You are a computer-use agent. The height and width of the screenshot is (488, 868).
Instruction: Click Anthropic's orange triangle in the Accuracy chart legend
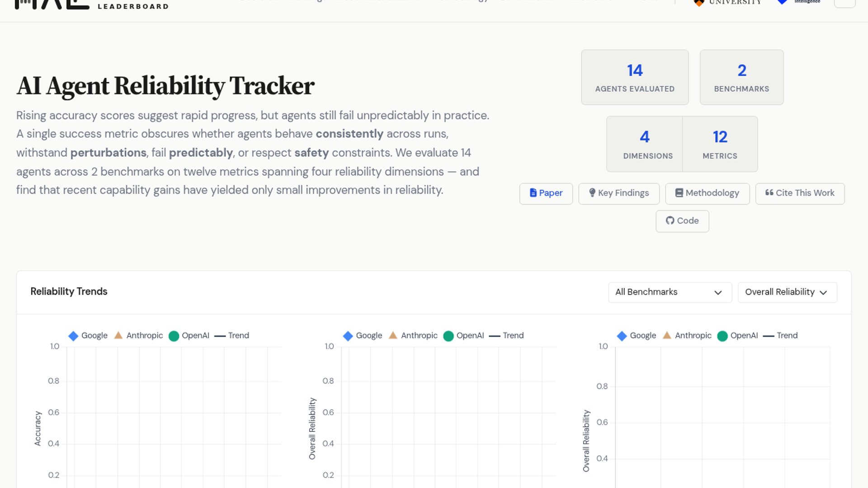coord(118,335)
